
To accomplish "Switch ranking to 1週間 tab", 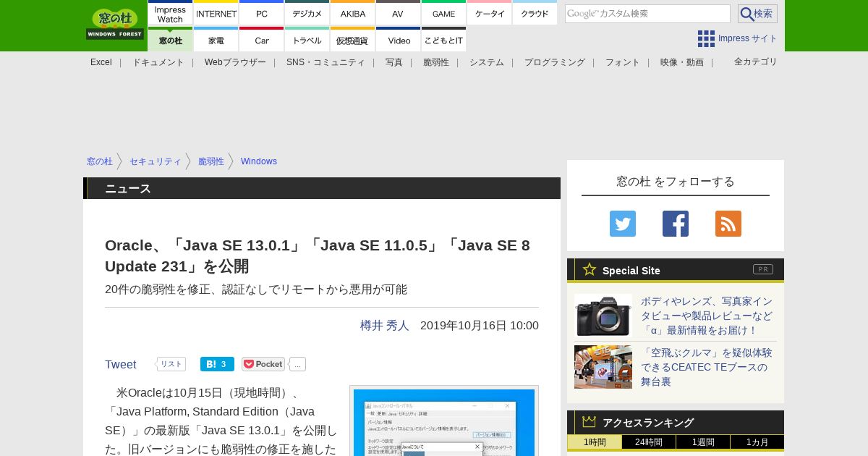I will (x=703, y=442).
